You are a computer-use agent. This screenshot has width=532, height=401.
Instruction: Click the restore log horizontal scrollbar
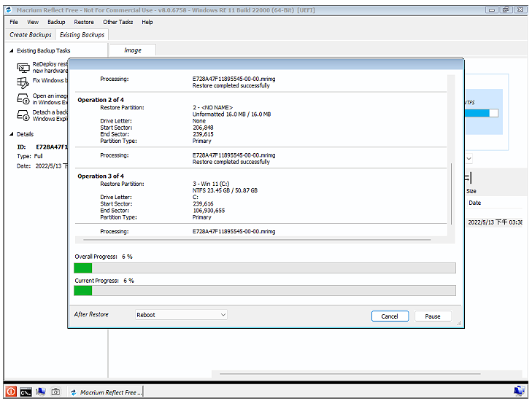pos(257,240)
